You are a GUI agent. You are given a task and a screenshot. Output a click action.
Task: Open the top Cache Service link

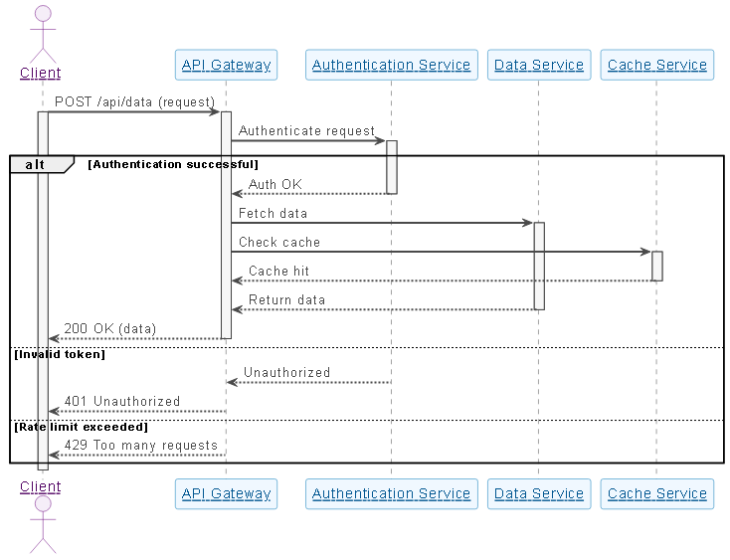656,66
